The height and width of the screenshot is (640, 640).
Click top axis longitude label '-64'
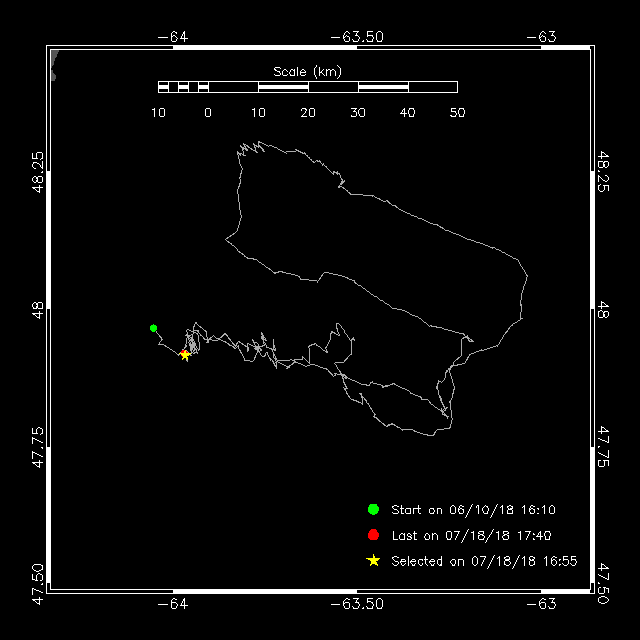click(x=173, y=37)
